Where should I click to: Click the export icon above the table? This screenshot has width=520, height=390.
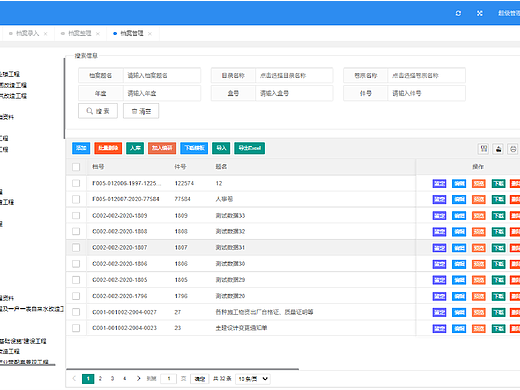click(x=498, y=149)
